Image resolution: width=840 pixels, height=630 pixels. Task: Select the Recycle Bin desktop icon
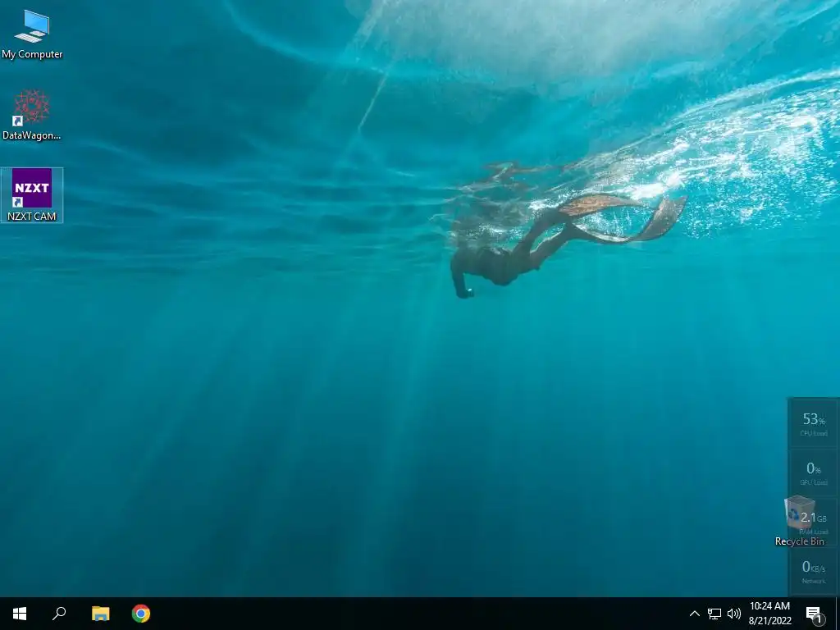pos(799,521)
